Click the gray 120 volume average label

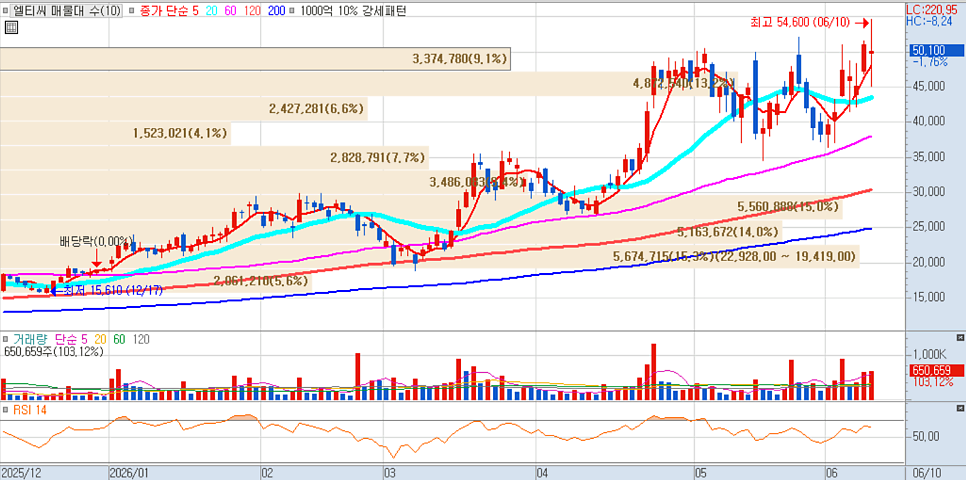140,339
